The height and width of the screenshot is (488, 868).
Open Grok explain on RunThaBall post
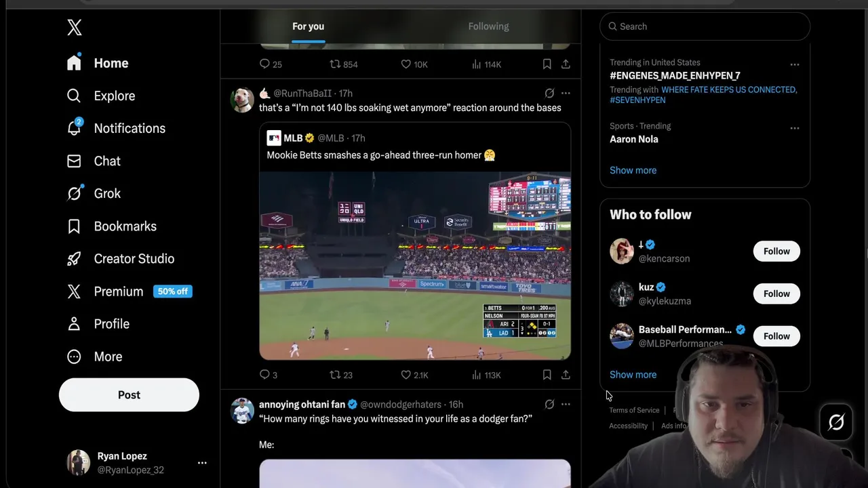point(549,94)
